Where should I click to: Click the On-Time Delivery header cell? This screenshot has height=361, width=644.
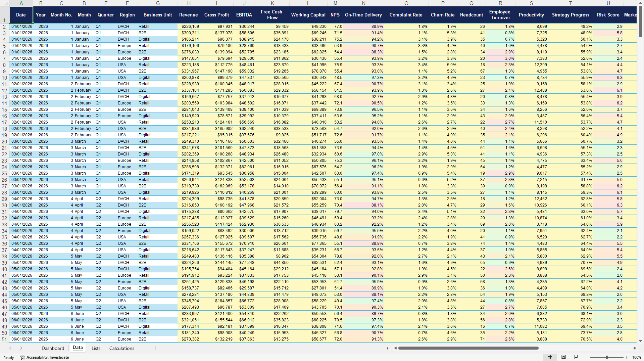363,15
